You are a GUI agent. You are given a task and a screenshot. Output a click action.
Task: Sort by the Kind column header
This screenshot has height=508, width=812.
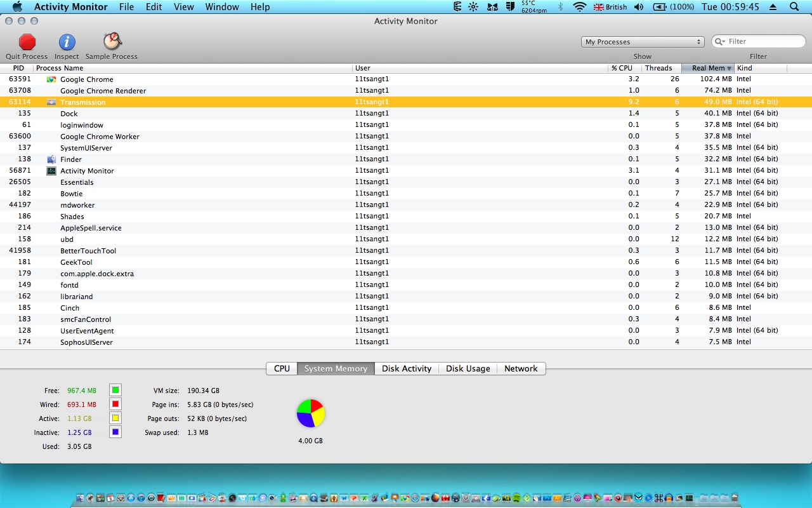(761, 68)
